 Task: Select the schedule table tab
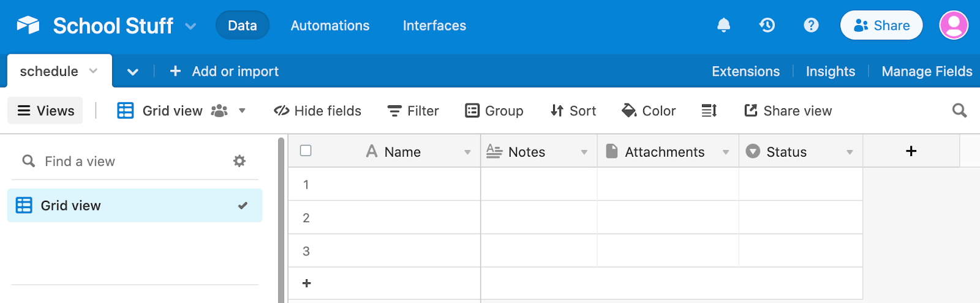[59, 71]
